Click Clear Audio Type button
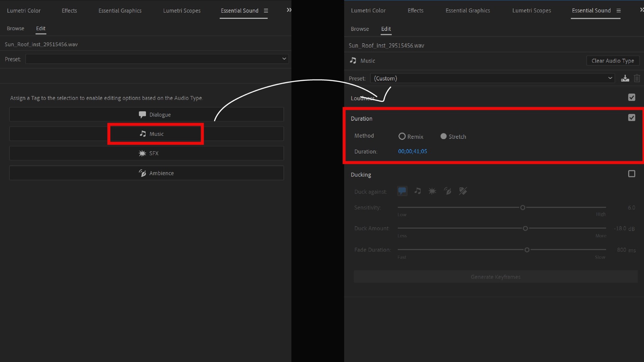This screenshot has height=362, width=644. (613, 61)
